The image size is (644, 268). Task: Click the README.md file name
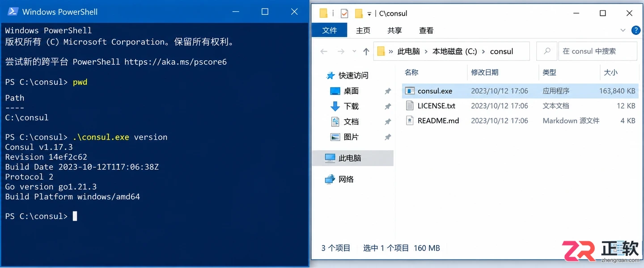point(438,121)
